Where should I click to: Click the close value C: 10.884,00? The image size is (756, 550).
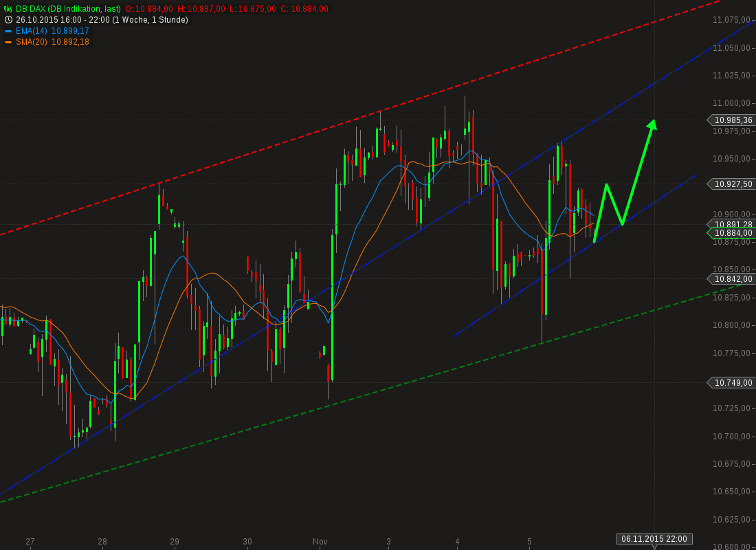[304, 9]
